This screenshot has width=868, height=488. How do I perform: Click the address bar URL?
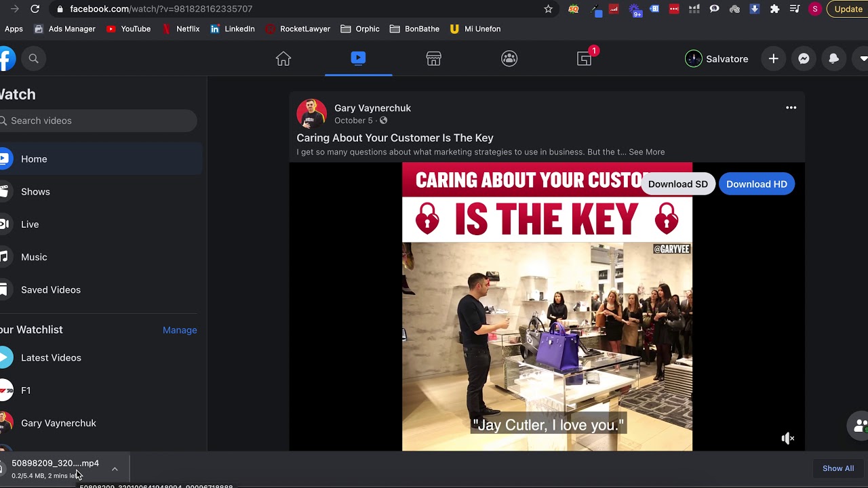click(161, 9)
